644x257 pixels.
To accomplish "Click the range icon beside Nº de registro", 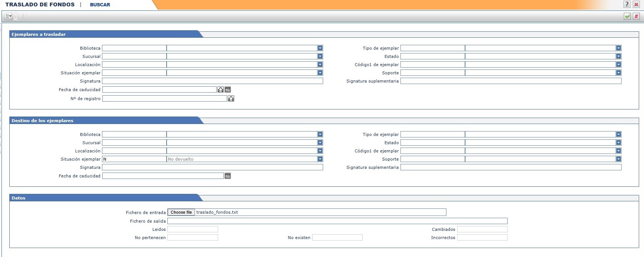I will pyautogui.click(x=231, y=99).
